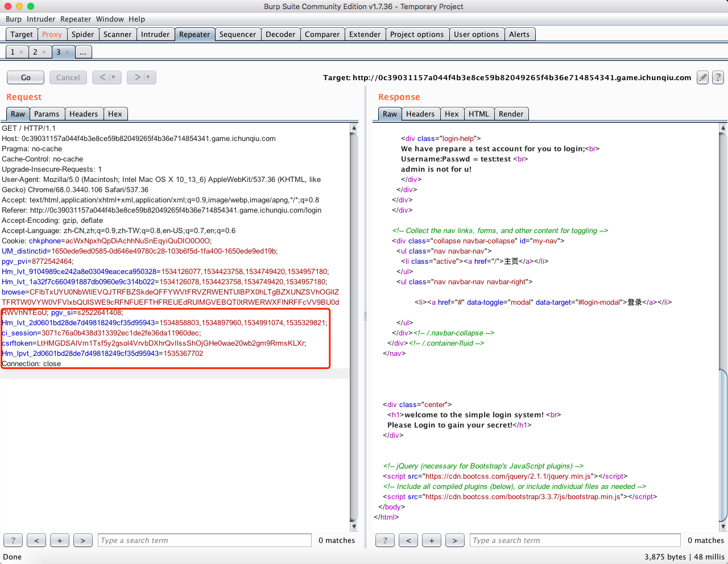Open the Project options tab
The width and height of the screenshot is (728, 564).
(x=417, y=34)
